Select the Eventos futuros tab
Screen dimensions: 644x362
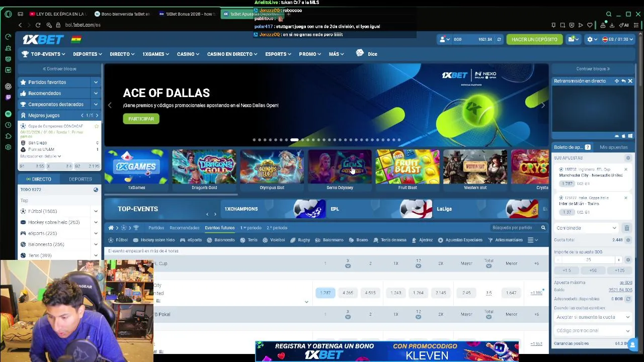click(219, 228)
